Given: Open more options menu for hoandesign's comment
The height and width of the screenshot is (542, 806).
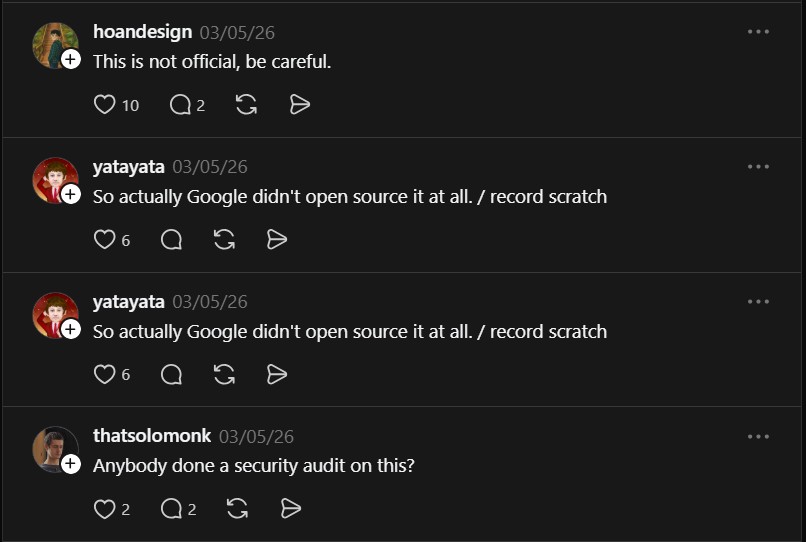Looking at the screenshot, I should [758, 32].
